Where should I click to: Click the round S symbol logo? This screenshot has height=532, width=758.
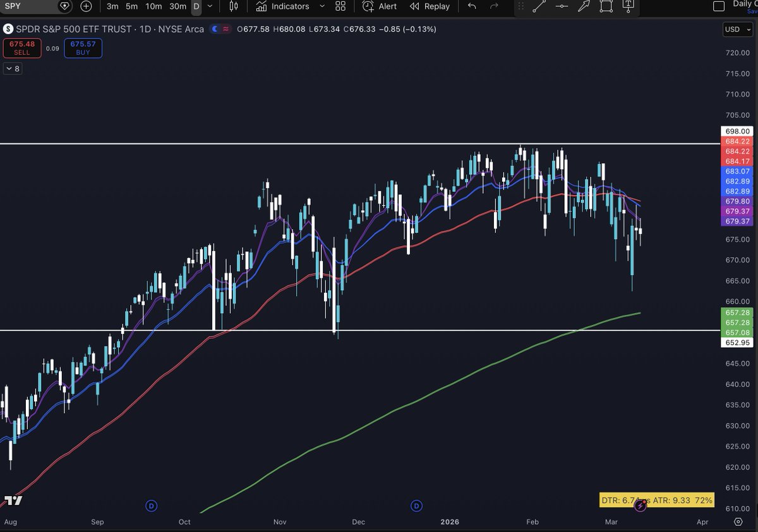pos(8,29)
